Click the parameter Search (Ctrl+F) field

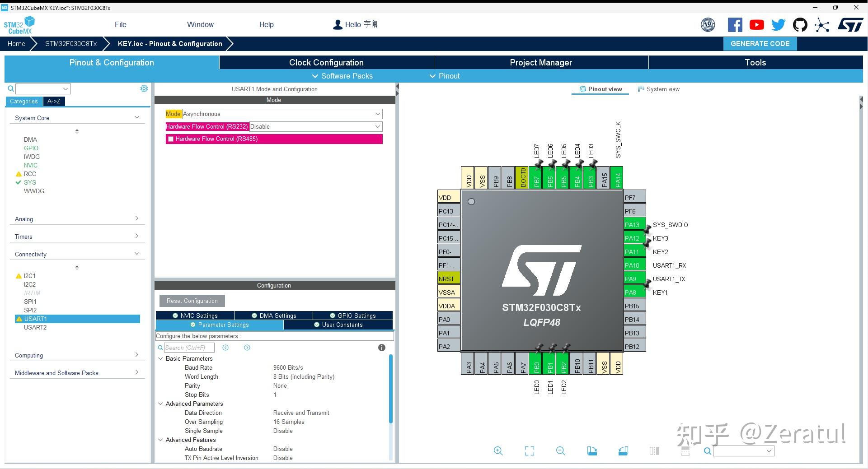pyautogui.click(x=189, y=348)
